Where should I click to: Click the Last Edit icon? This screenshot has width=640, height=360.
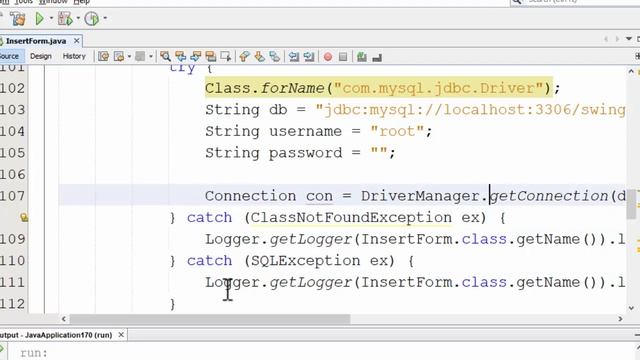(x=103, y=56)
